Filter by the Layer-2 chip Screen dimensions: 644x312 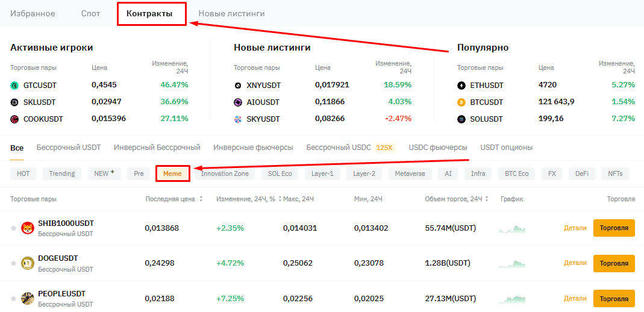click(x=364, y=173)
